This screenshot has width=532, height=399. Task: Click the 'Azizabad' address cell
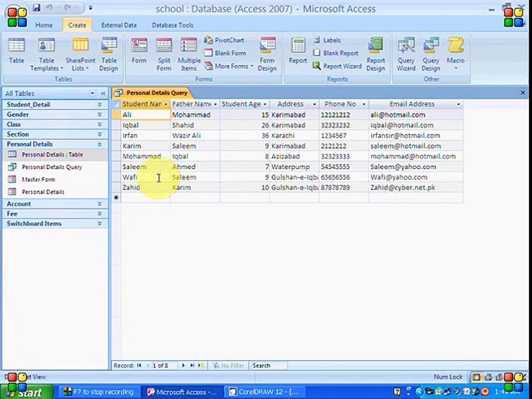(294, 156)
